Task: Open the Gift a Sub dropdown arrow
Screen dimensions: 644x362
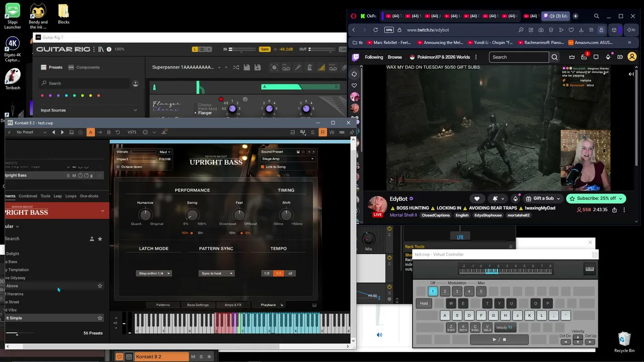Action: [558, 199]
